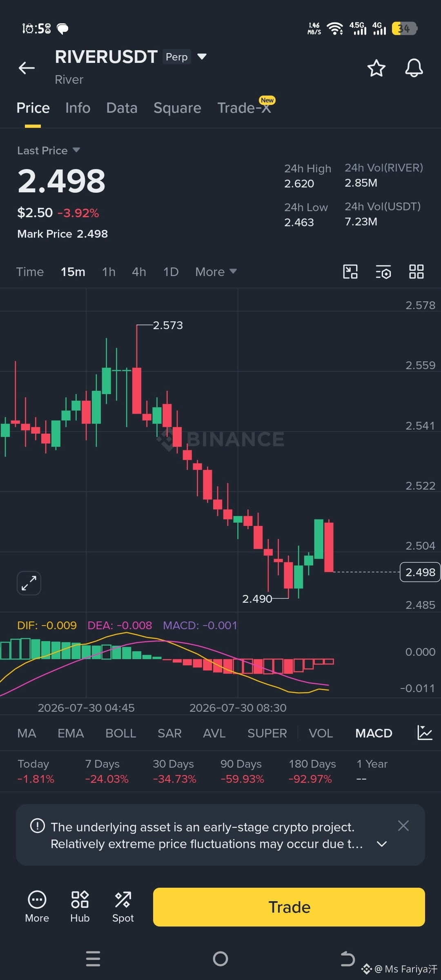This screenshot has height=980, width=441.
Task: Go back using the arrow icon
Action: click(x=27, y=68)
